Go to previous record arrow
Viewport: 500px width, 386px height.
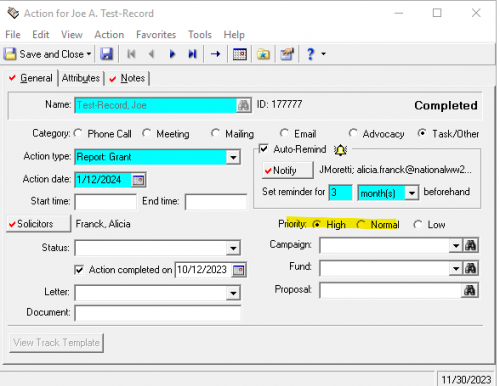tap(152, 54)
